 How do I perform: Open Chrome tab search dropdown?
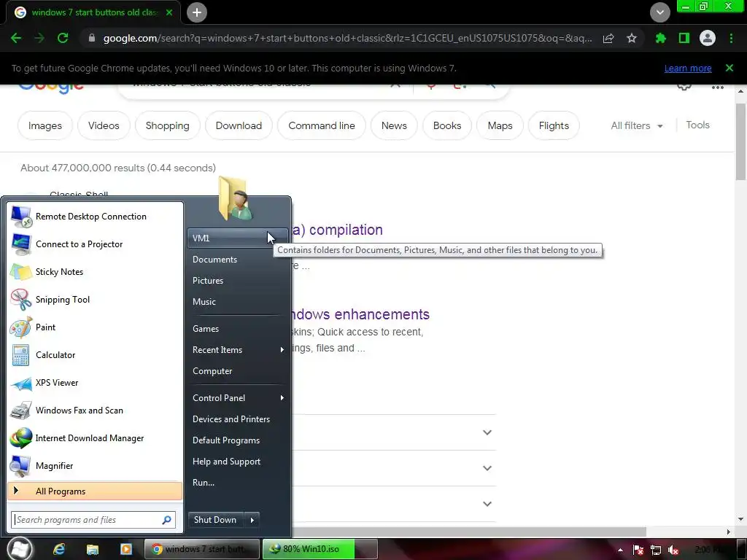click(x=659, y=12)
